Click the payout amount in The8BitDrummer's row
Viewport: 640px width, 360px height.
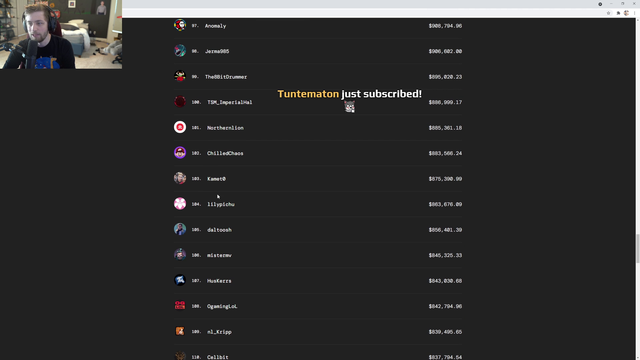(445, 77)
